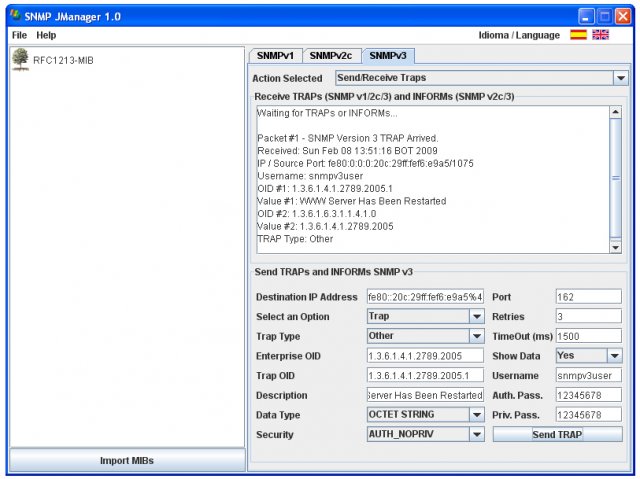Click the Auth. Pass. field
Image resolution: width=640 pixels, height=479 pixels.
[589, 395]
